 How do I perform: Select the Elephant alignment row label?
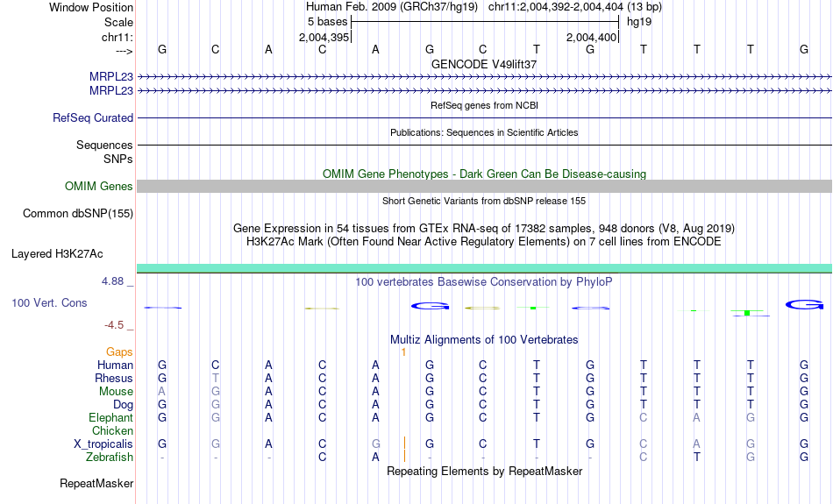[x=110, y=417]
